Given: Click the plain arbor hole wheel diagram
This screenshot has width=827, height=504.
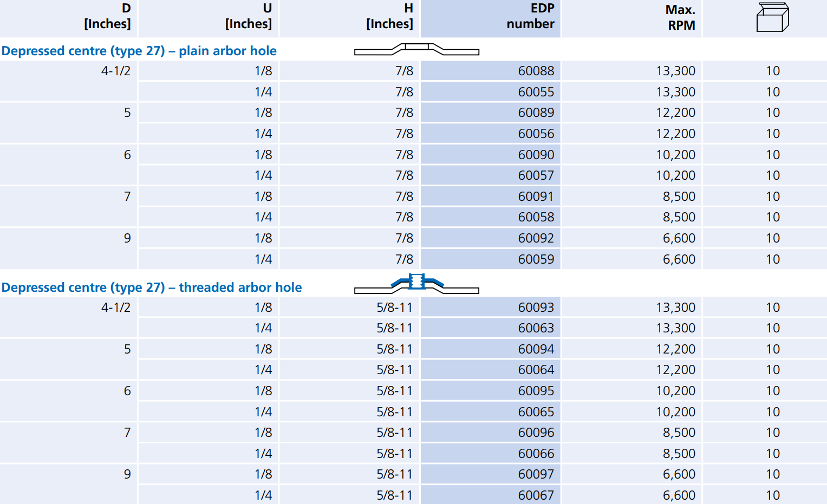Looking at the screenshot, I should point(416,49).
